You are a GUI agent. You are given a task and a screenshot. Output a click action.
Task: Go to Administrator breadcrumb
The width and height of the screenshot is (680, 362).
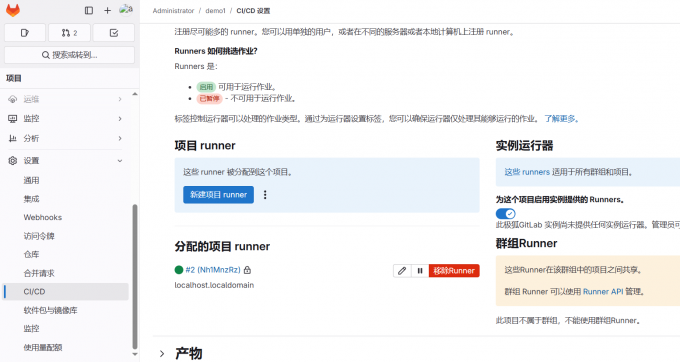point(173,11)
